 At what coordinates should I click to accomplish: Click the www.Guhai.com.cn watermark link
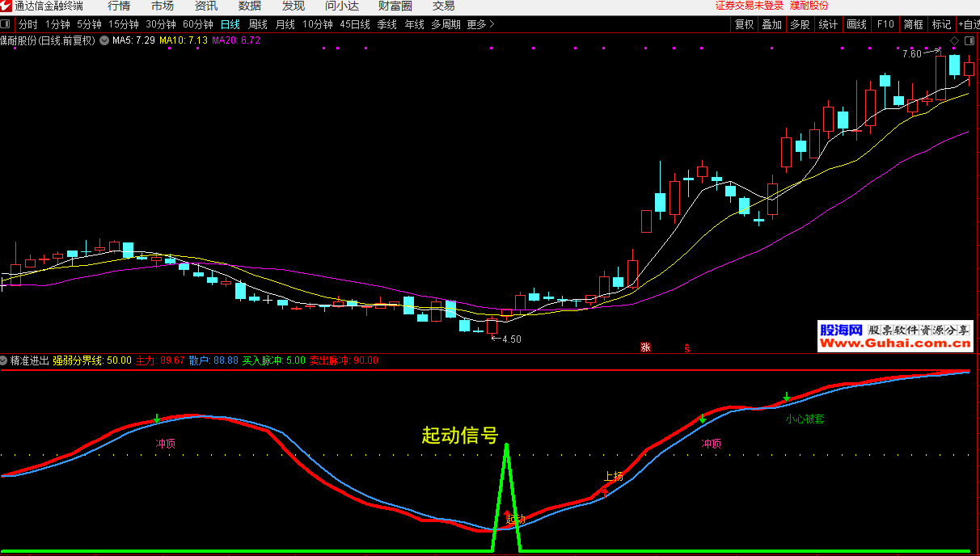pos(896,343)
